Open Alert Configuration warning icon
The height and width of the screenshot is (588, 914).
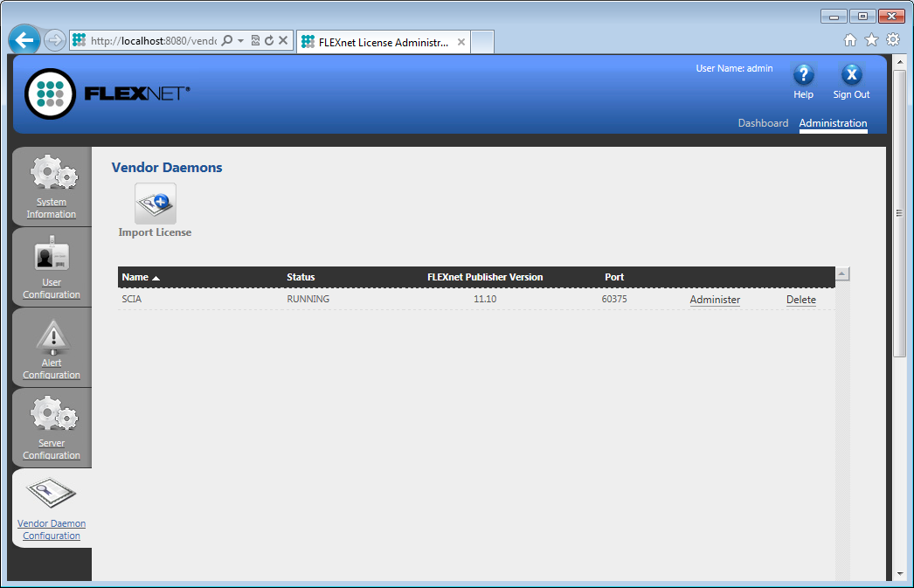[53, 337]
